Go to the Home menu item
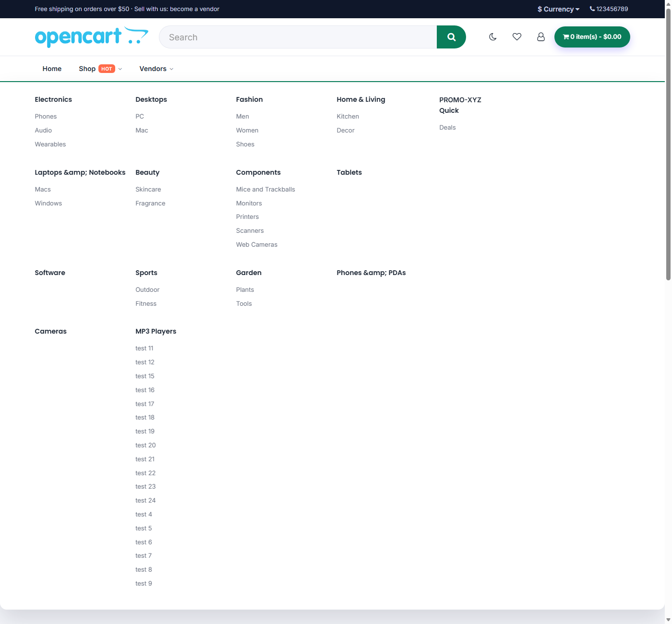The image size is (672, 624). (x=52, y=69)
